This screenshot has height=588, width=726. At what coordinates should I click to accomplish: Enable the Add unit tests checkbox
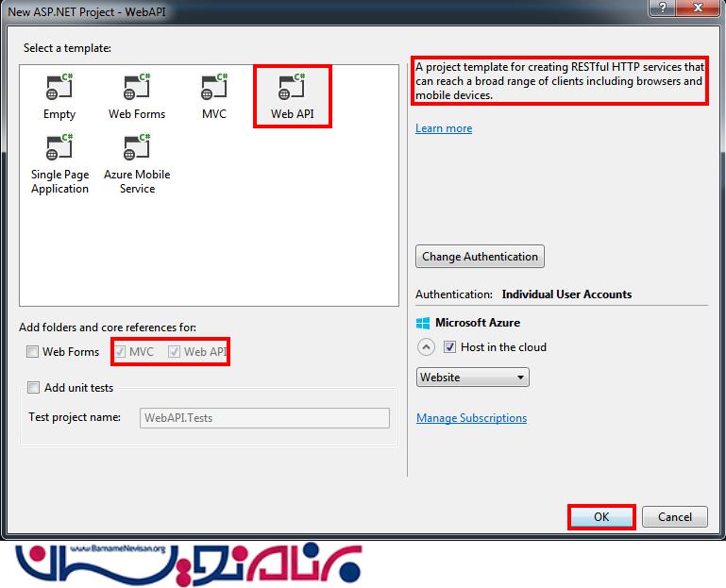pos(33,388)
